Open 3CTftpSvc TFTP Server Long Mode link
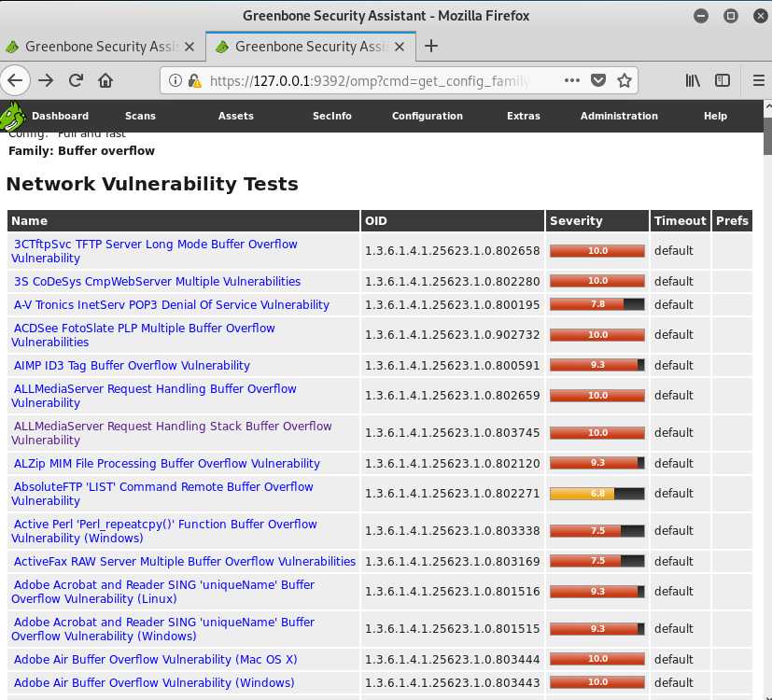The height and width of the screenshot is (700, 772). coord(155,251)
